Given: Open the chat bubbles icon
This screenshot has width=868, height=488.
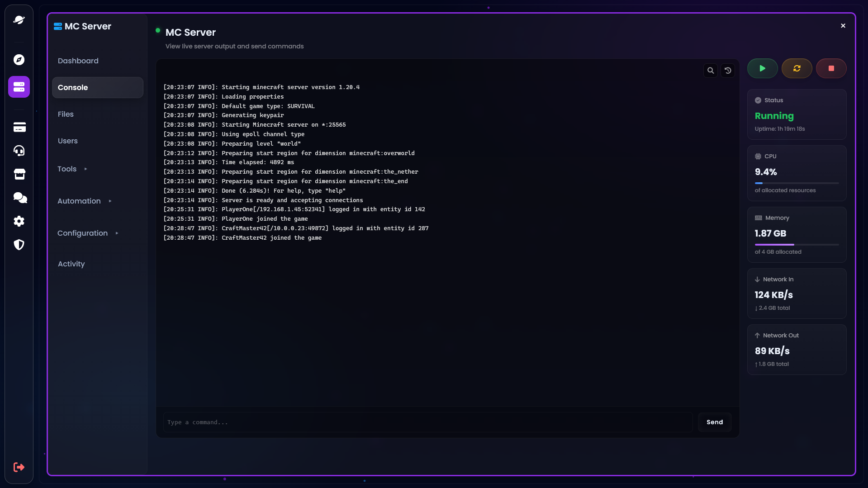Looking at the screenshot, I should (x=20, y=198).
